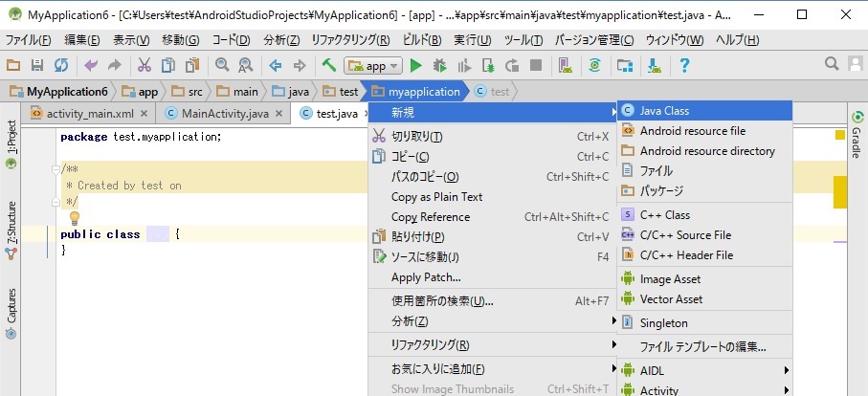868x396 pixels.
Task: Open the リファクタリング(R) menu bar item
Action: [x=350, y=40]
